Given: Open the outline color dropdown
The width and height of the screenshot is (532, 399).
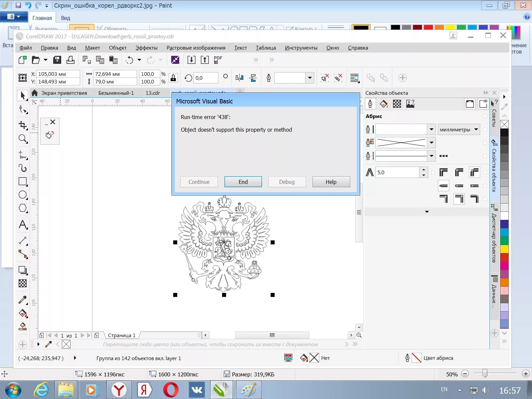Looking at the screenshot, I should click(431, 143).
